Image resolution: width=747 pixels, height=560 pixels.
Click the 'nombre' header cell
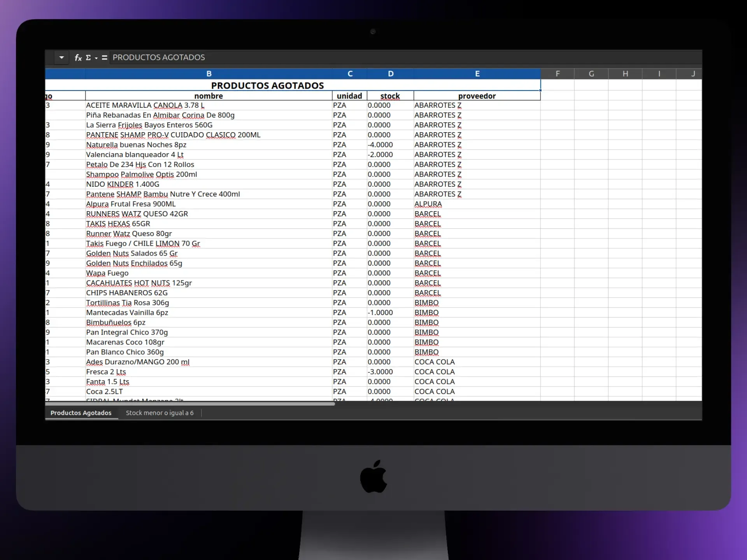pos(209,96)
